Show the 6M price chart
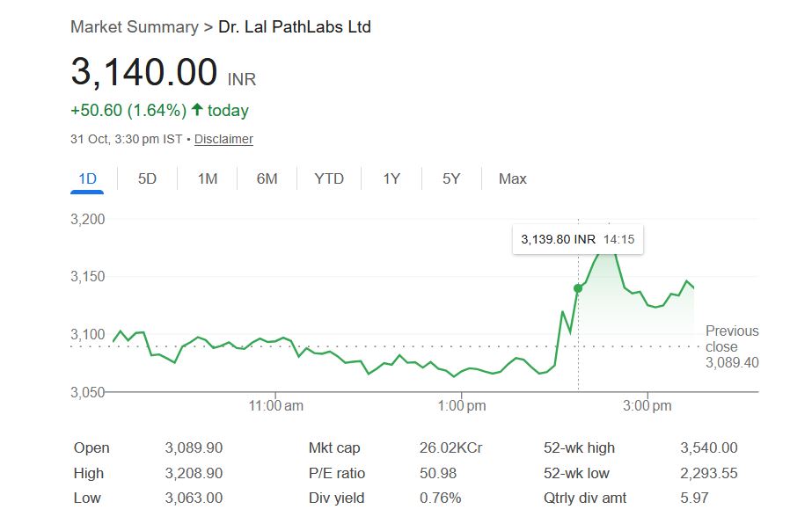Image resolution: width=812 pixels, height=531 pixels. click(267, 178)
